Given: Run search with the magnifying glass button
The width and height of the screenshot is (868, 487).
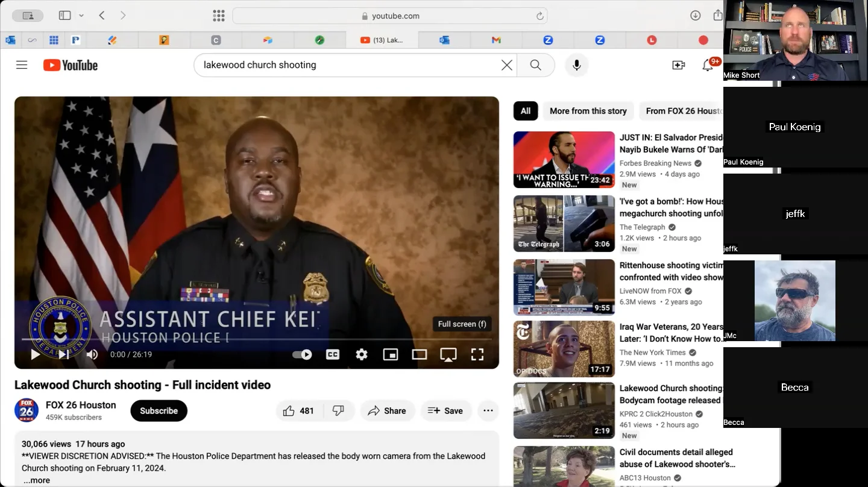Looking at the screenshot, I should 536,65.
